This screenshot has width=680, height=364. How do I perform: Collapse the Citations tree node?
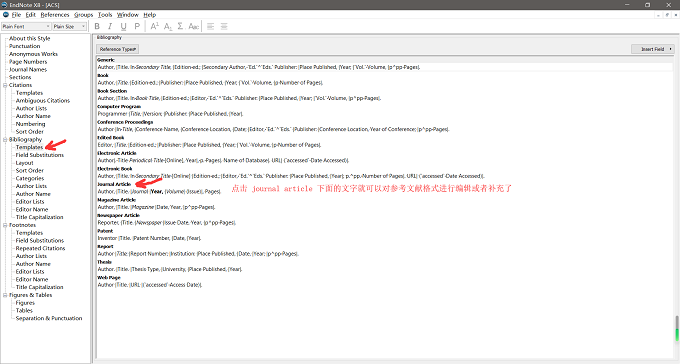click(x=5, y=85)
